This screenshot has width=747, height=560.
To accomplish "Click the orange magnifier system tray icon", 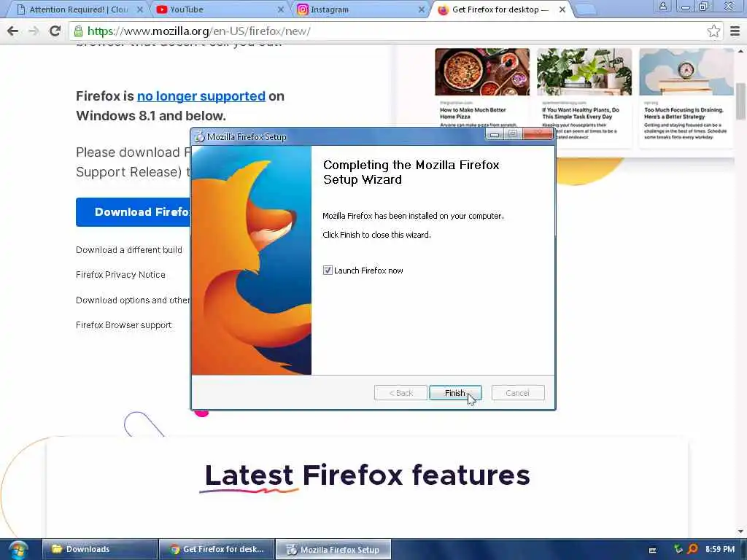I will (x=693, y=549).
